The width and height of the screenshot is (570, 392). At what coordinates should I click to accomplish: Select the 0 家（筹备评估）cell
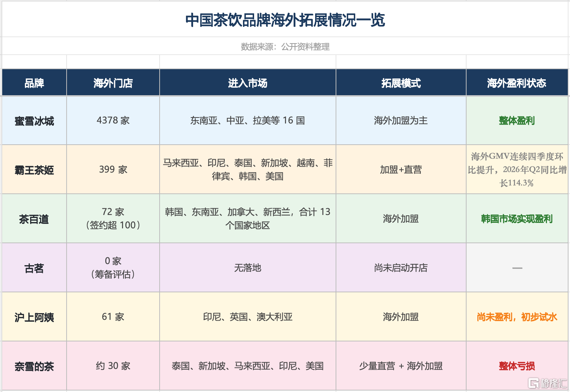click(113, 268)
